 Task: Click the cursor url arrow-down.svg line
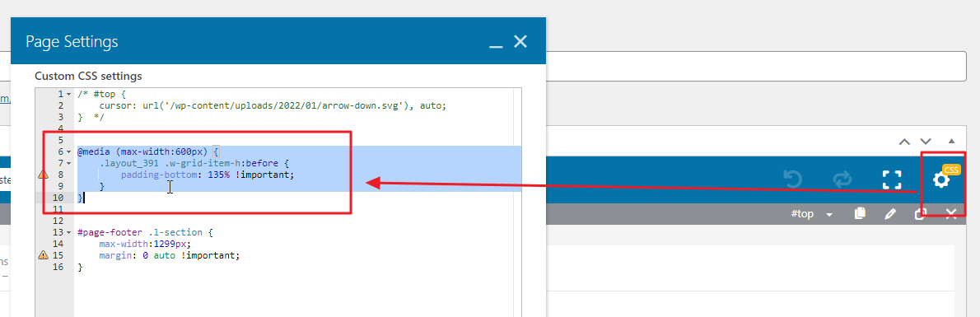[x=273, y=105]
